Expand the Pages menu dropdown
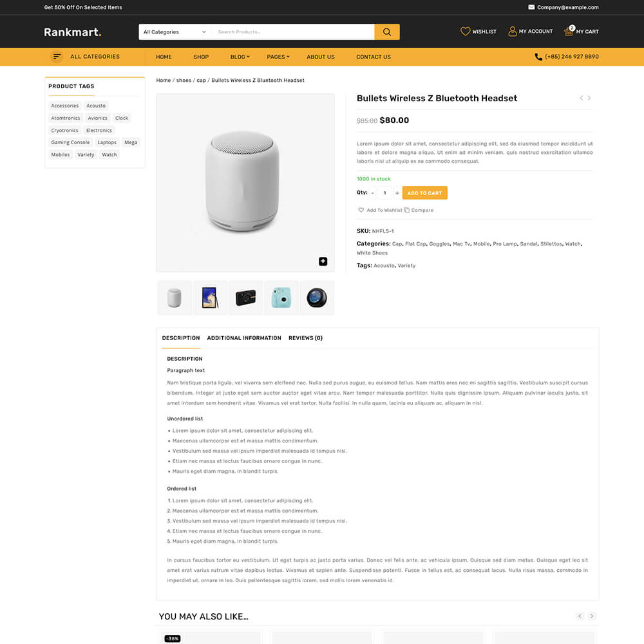This screenshot has height=644, width=644. (x=278, y=57)
